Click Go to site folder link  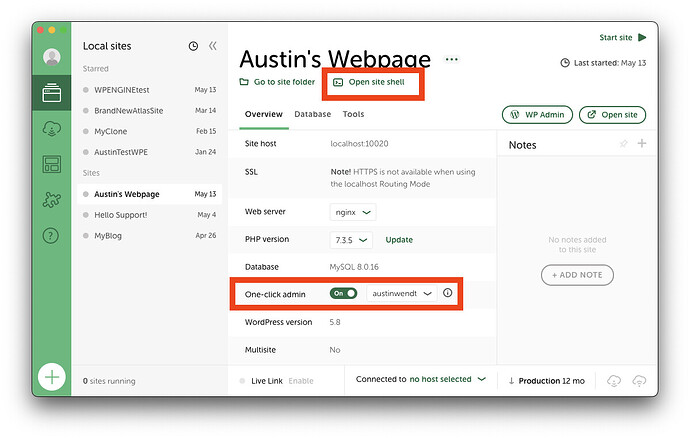[x=277, y=82]
